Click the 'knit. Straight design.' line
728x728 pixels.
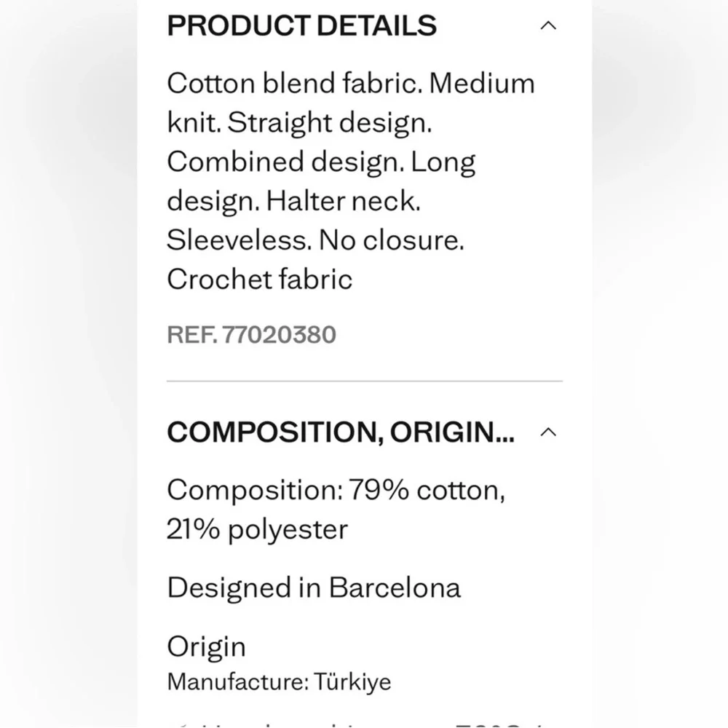tap(299, 123)
